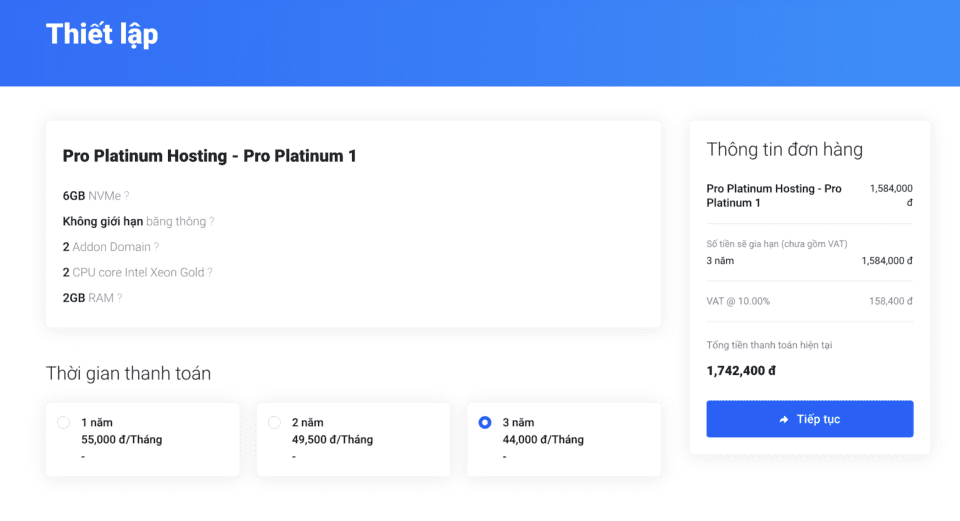Click the VAT @ 10.00% line

[x=738, y=301]
